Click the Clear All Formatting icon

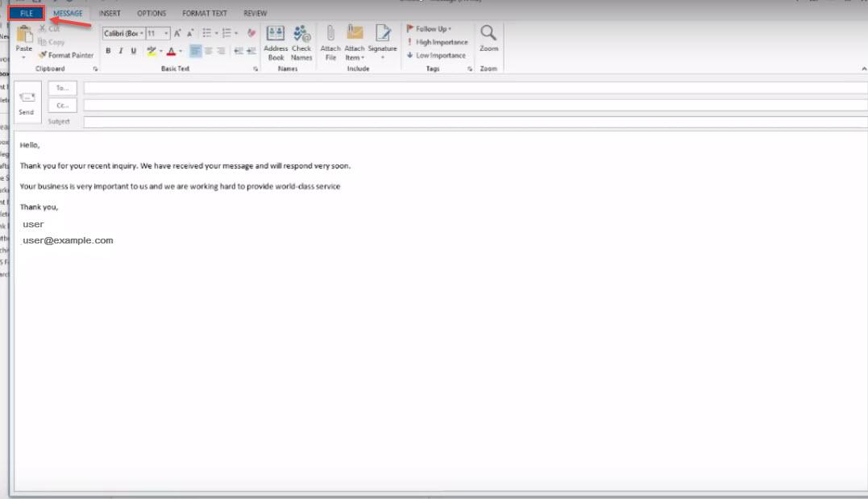coord(251,34)
